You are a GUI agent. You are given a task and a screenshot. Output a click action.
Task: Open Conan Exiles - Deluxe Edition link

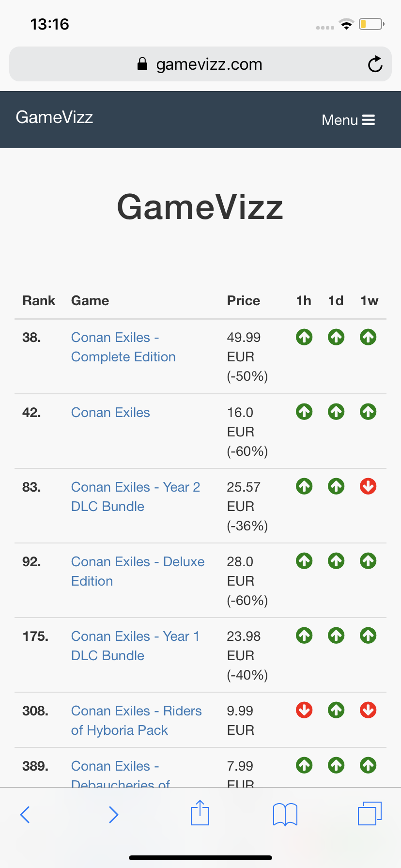pyautogui.click(x=138, y=571)
